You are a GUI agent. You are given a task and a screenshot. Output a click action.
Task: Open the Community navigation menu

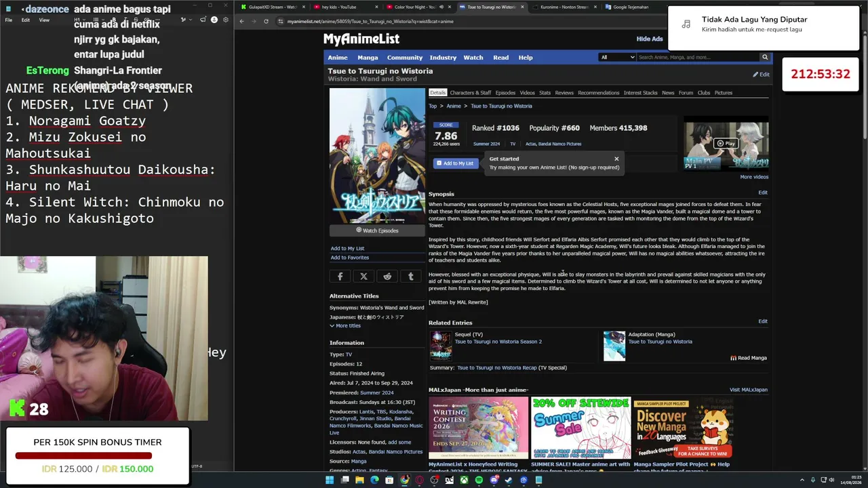click(405, 58)
